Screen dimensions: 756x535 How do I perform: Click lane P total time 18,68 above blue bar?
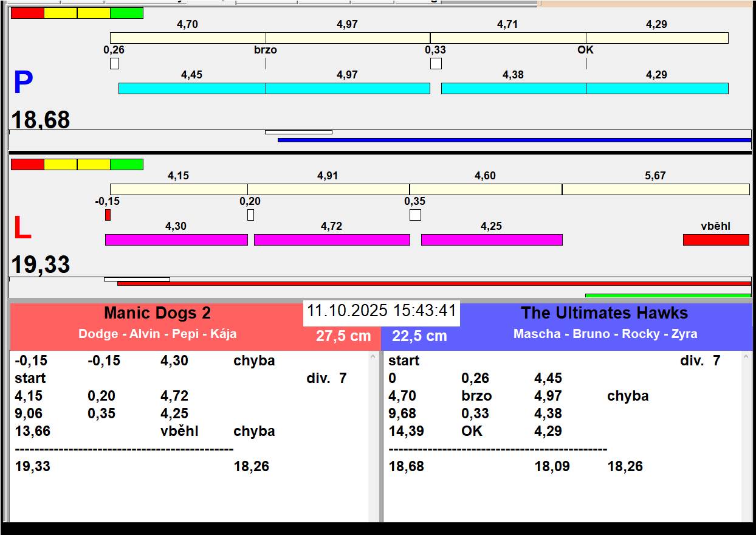click(41, 120)
